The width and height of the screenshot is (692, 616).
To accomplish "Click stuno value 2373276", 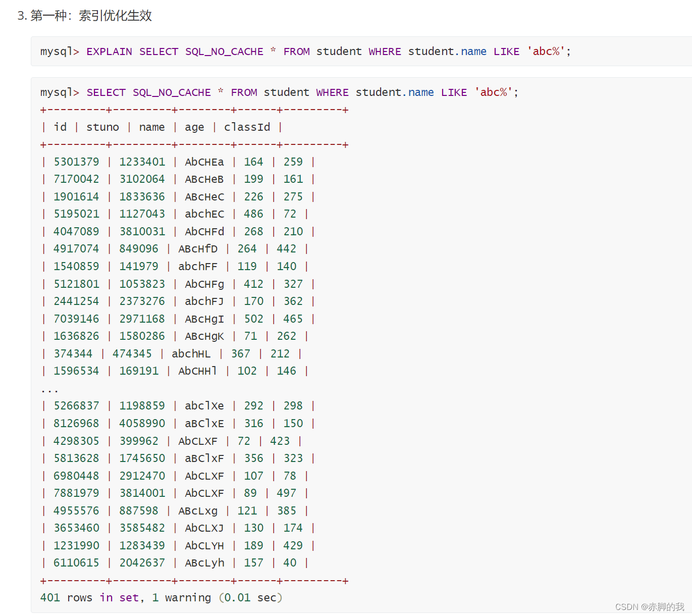I will click(x=142, y=301).
